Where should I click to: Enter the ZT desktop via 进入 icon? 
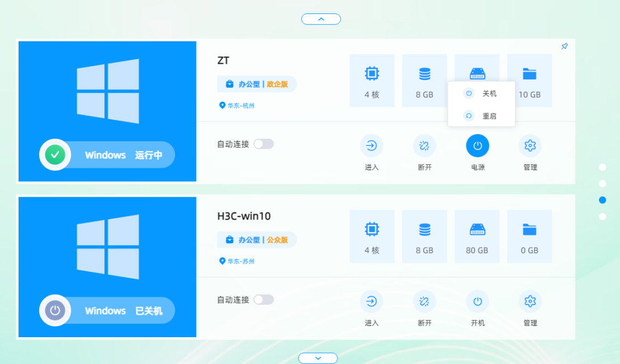(371, 145)
